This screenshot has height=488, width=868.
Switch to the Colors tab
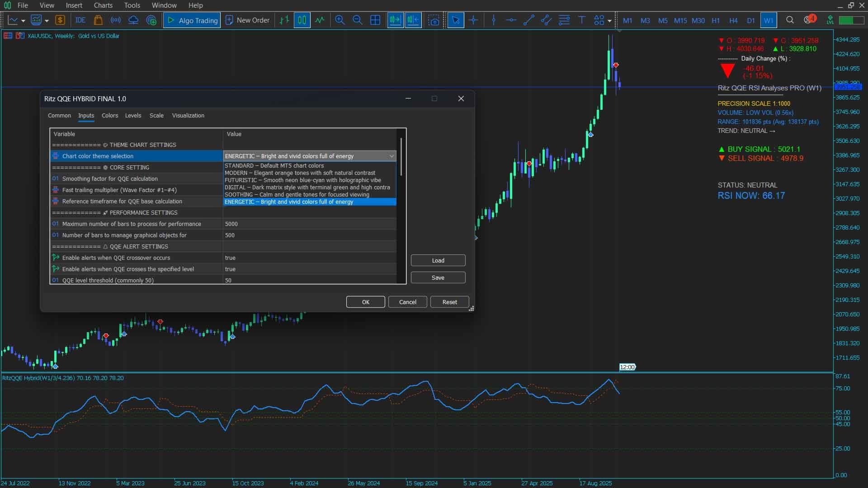pos(110,116)
